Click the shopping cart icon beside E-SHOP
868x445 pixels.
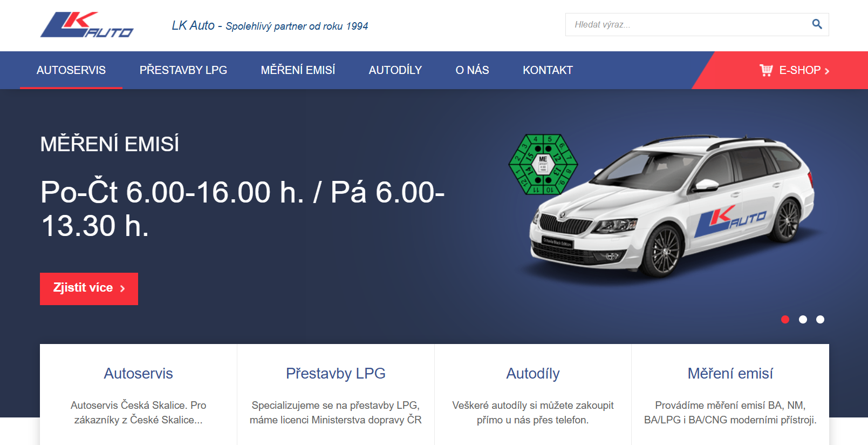point(766,70)
